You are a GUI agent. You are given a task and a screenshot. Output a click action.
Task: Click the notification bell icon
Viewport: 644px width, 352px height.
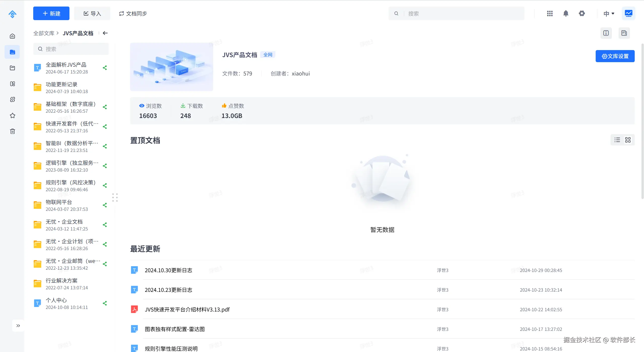pos(566,13)
